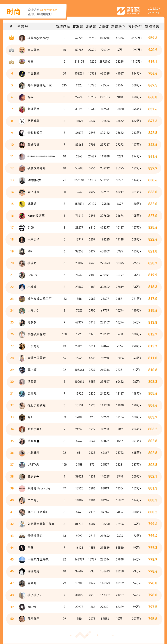This screenshot has height=644, width=167.
Task: Open the xd.newrank.cn link
Action: (48, 10)
